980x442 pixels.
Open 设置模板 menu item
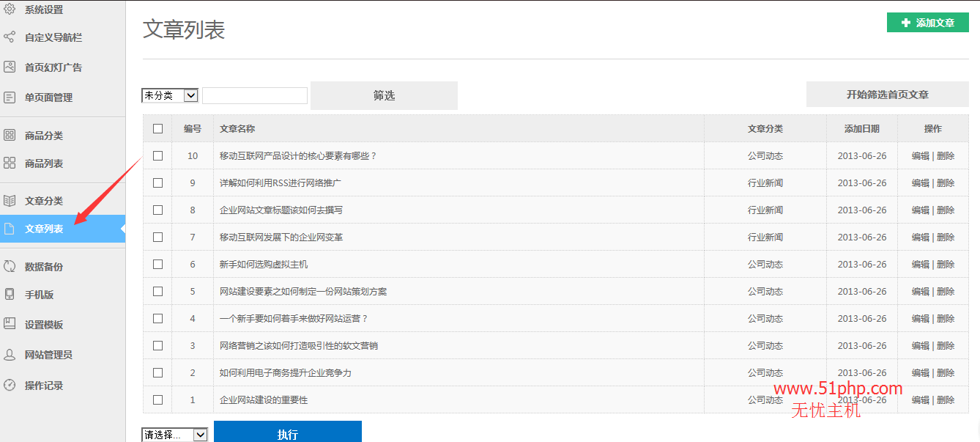click(44, 325)
